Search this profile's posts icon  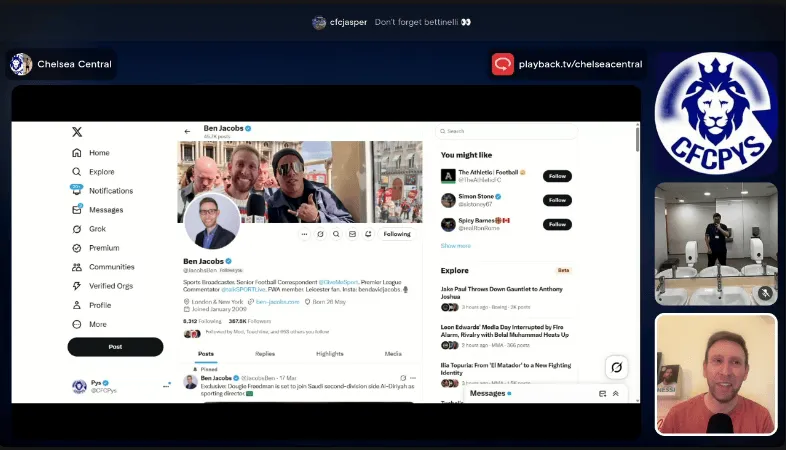coord(336,234)
